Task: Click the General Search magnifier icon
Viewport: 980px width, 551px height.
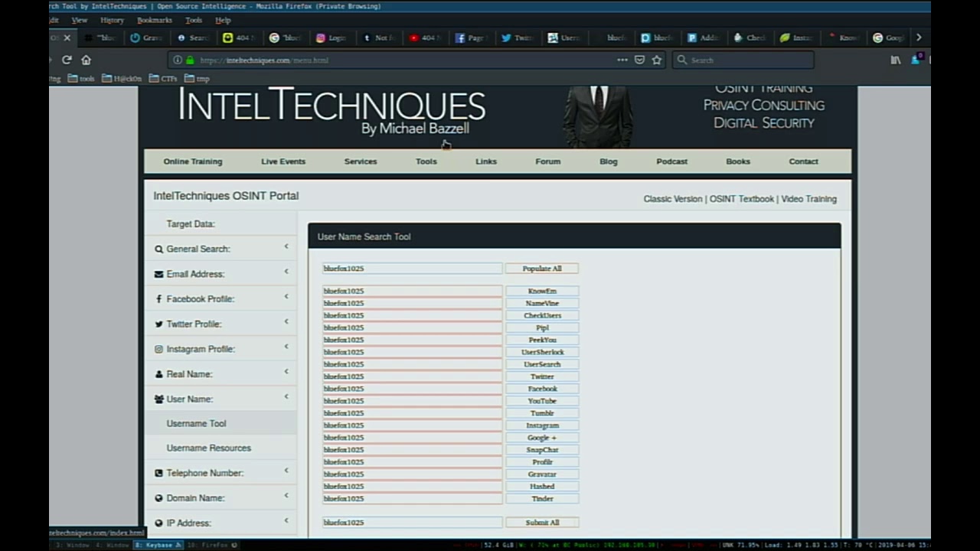Action: 158,249
